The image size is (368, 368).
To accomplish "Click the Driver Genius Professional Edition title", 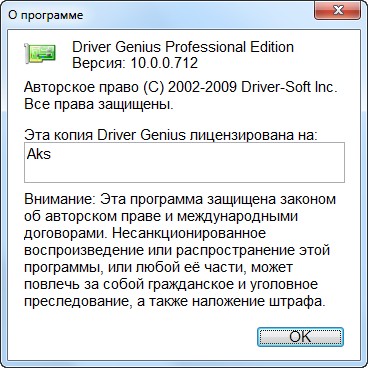I will (x=183, y=47).
